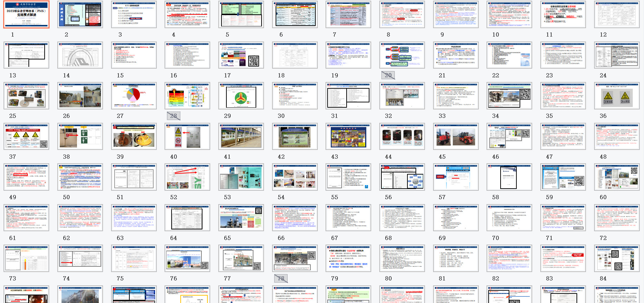
Task: Click slide 11 with large red and blue text
Action: pos(563,15)
